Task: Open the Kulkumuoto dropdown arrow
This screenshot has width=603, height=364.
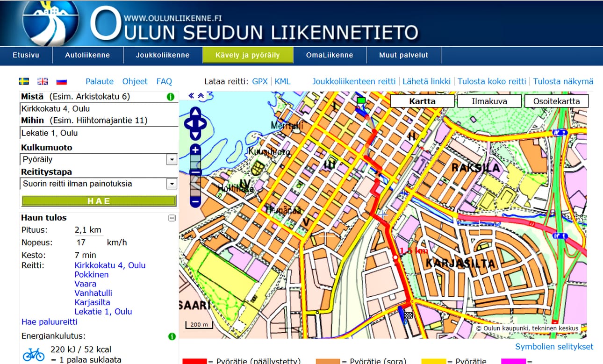Action: click(172, 160)
